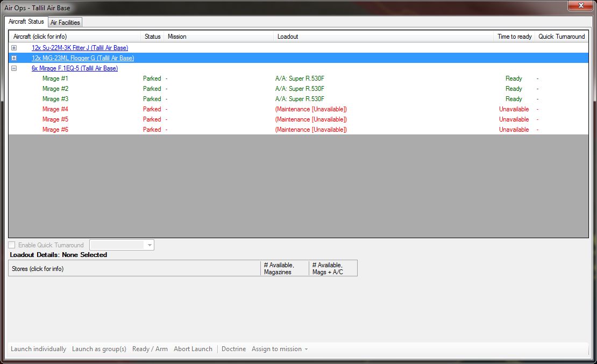Image resolution: width=597 pixels, height=364 pixels.
Task: Click the Status column header
Action: [x=152, y=37]
